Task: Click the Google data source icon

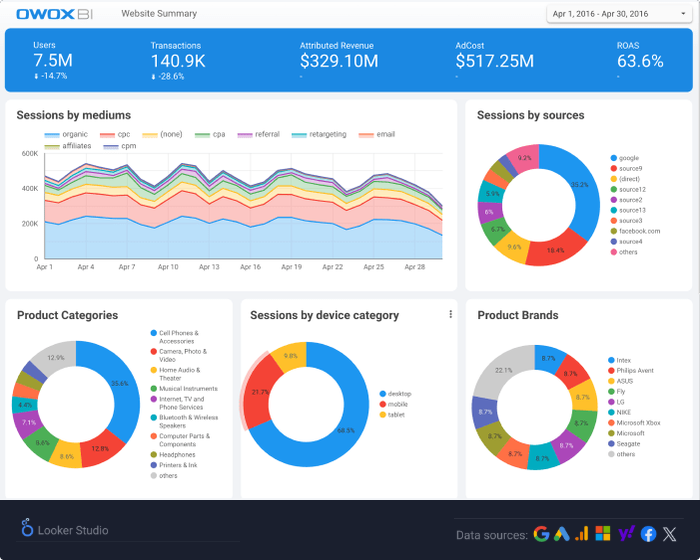Action: (x=541, y=534)
